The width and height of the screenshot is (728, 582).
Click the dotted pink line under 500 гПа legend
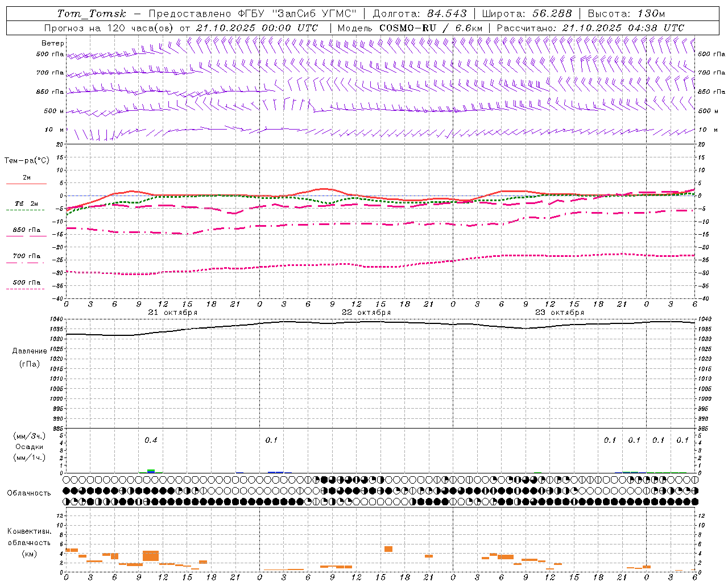tap(26, 289)
